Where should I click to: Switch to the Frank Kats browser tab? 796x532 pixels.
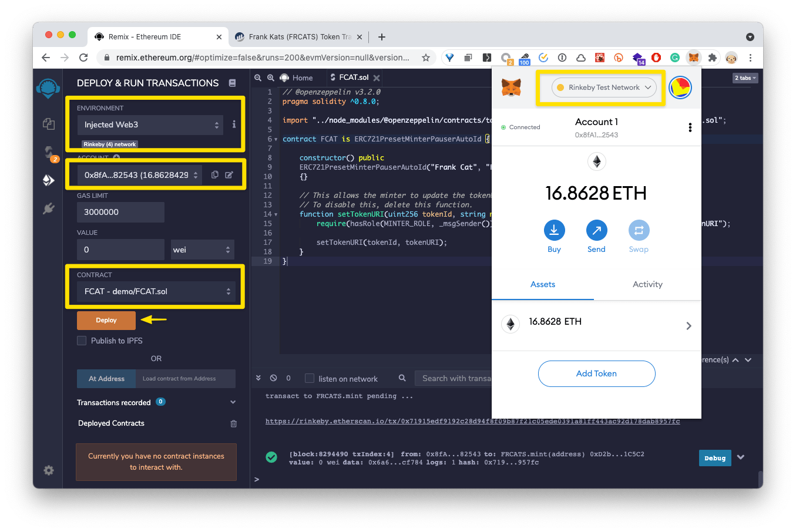click(299, 37)
